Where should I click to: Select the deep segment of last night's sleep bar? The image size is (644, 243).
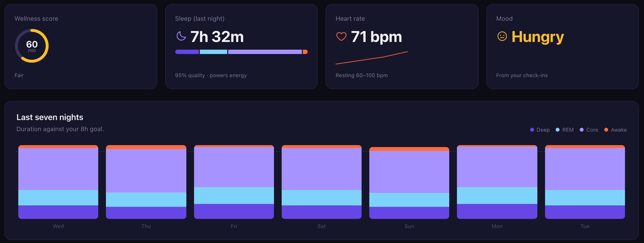click(187, 52)
